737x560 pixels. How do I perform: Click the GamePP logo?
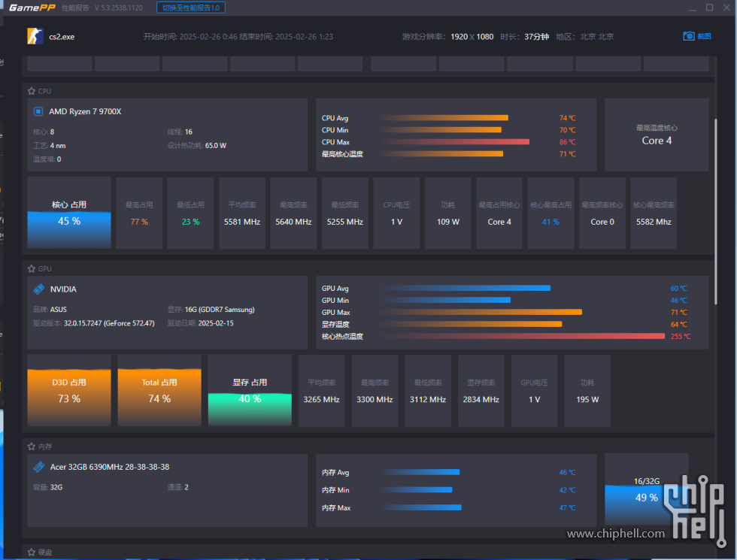point(32,8)
